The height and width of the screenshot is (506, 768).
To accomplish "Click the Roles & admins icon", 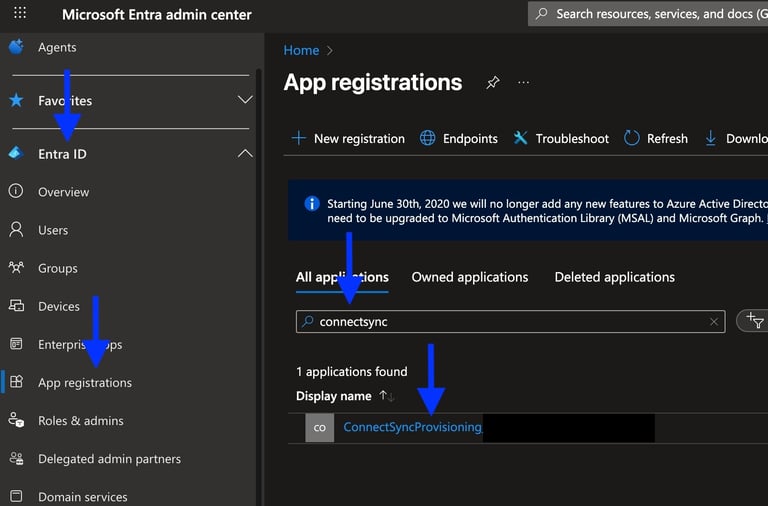I will point(16,420).
